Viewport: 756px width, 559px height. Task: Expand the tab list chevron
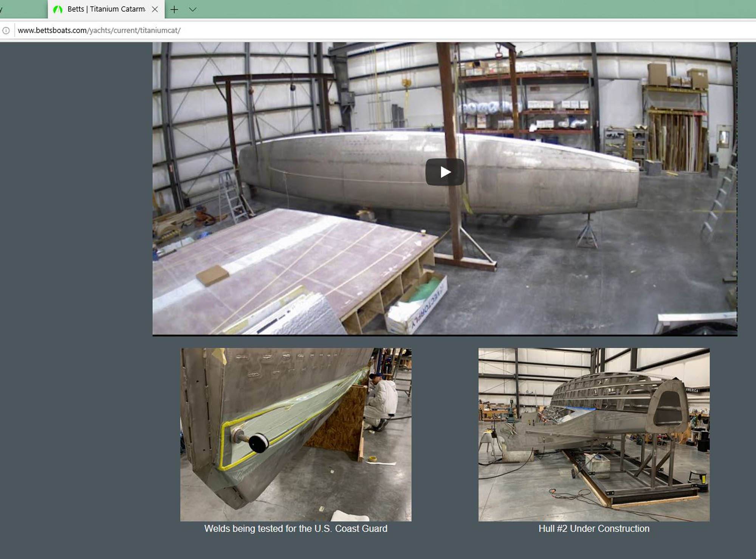tap(193, 9)
